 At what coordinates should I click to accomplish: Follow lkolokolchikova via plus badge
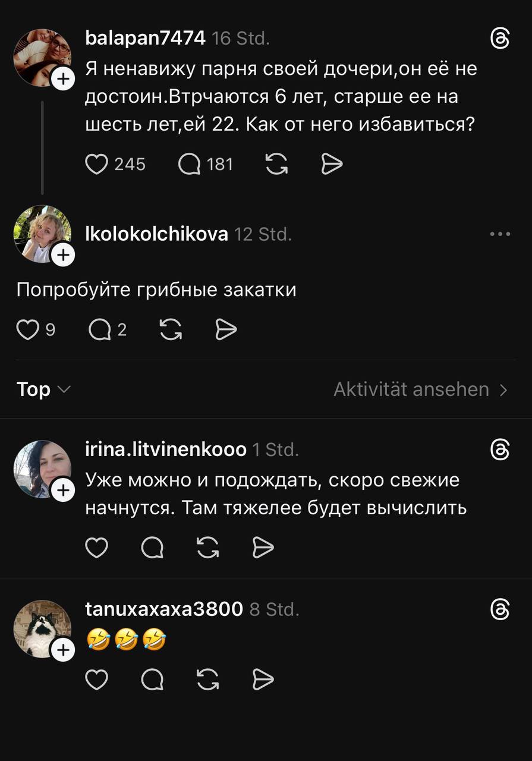63,255
